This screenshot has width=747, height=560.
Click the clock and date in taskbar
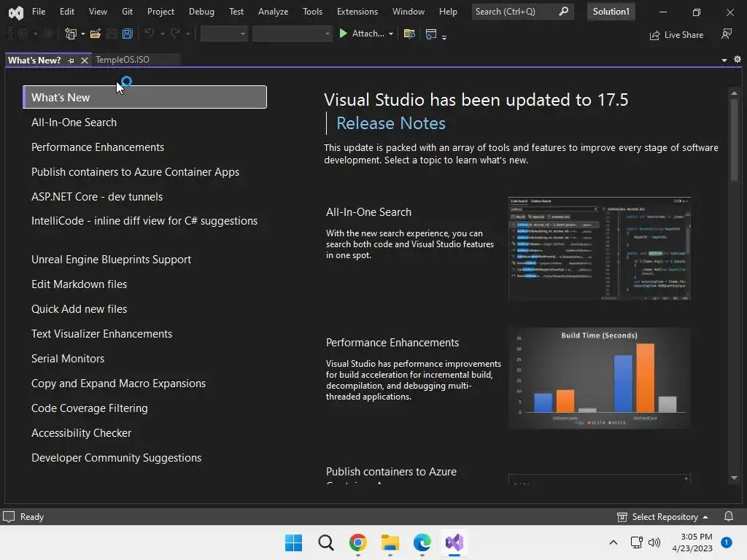[693, 542]
